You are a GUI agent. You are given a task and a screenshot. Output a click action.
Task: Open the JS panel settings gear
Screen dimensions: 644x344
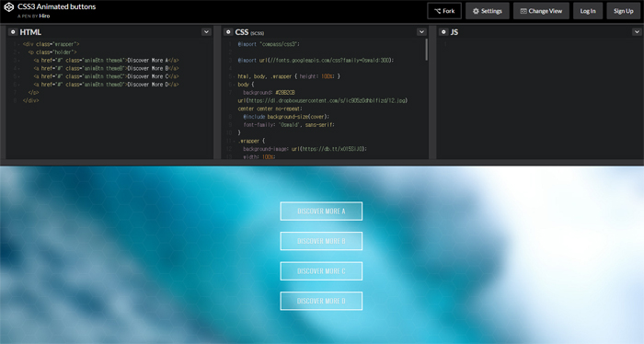pyautogui.click(x=443, y=32)
